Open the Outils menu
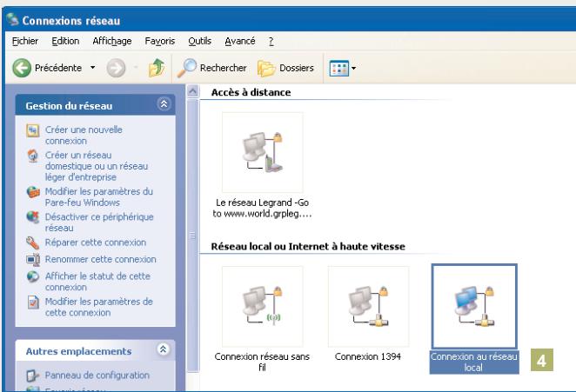Screen dimensions: 576x392 [200, 41]
